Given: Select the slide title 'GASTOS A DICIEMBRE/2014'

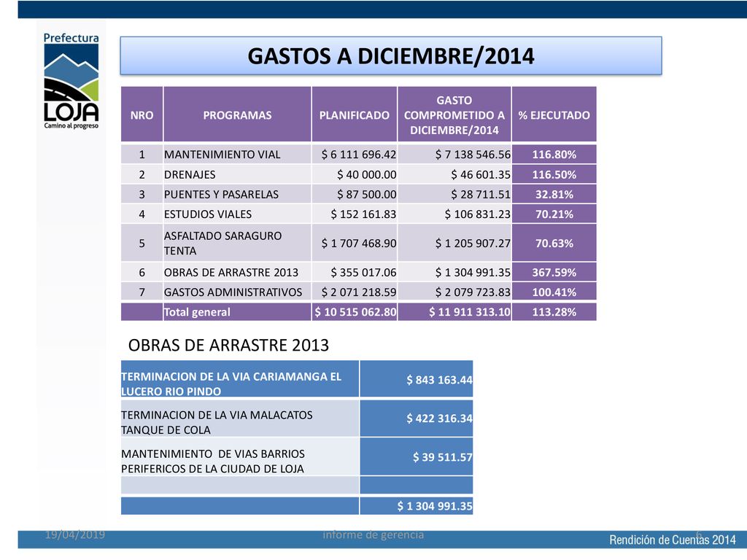Looking at the screenshot, I should (391, 55).
